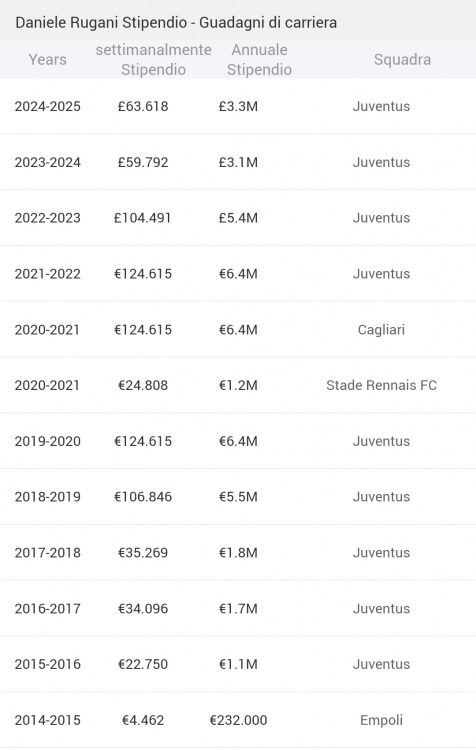This screenshot has height=750, width=476.
Task: Click Juventus in the 2019-2020 row
Action: pos(381,441)
